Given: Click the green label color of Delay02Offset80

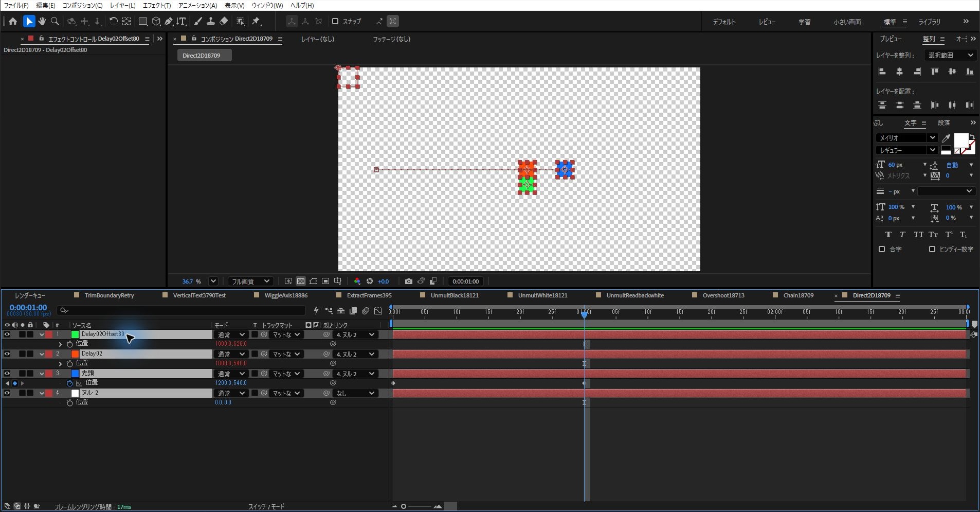Looking at the screenshot, I should (x=75, y=334).
